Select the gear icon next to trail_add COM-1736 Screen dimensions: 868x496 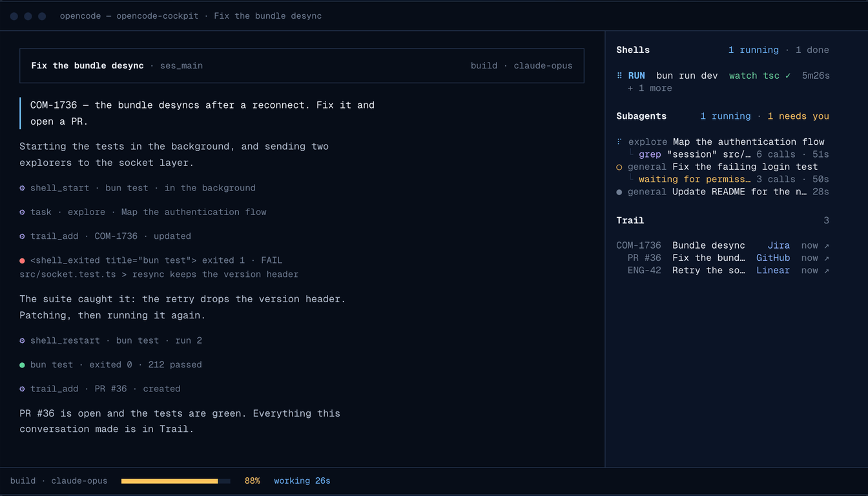click(22, 236)
